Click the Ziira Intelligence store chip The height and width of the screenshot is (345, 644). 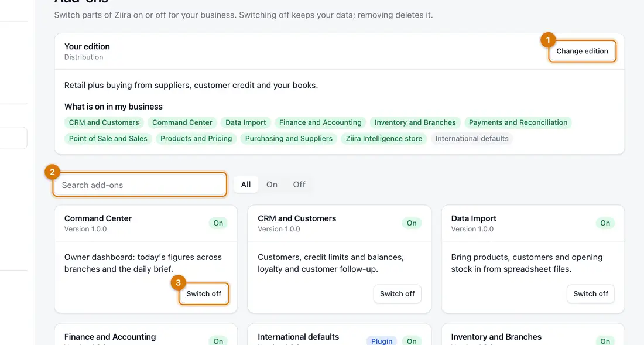(x=384, y=138)
